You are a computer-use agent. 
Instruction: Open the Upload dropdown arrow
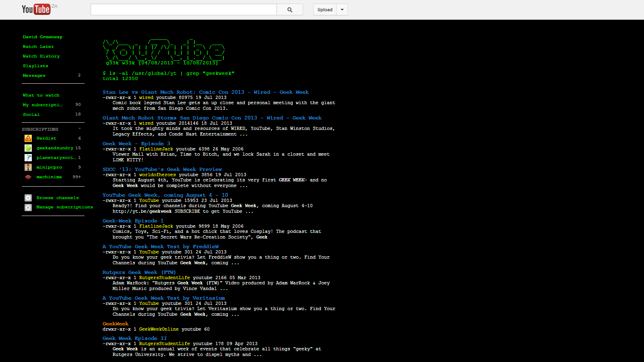342,10
